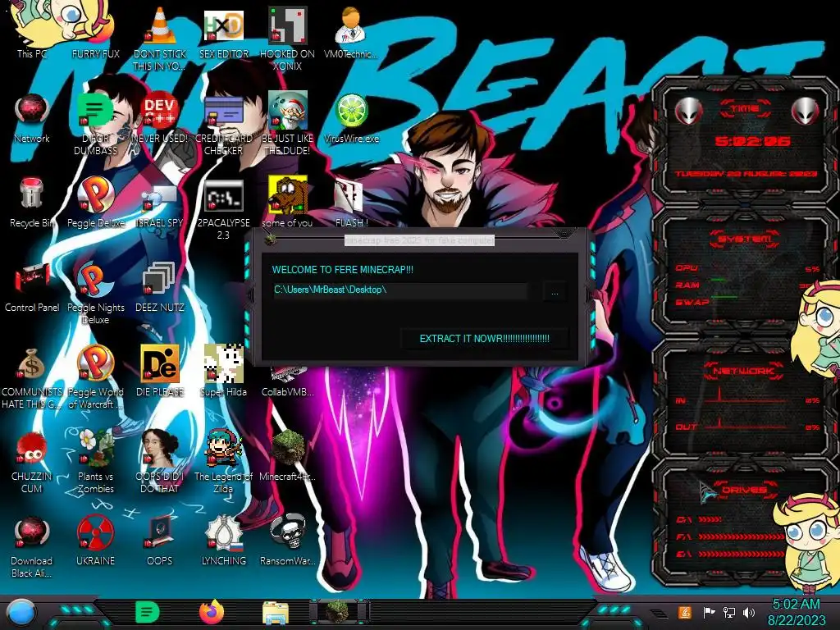
Task: Open the UKRAINE radiation shortcut
Action: tap(95, 541)
